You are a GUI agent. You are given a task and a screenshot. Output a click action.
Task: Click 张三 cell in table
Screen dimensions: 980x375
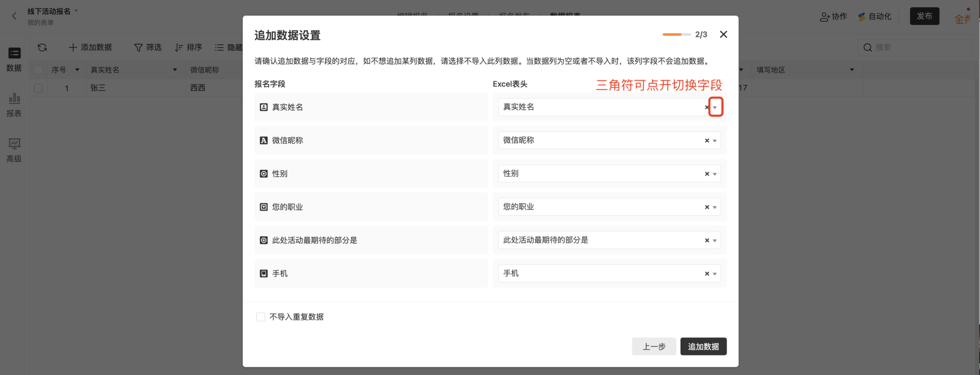pos(135,88)
